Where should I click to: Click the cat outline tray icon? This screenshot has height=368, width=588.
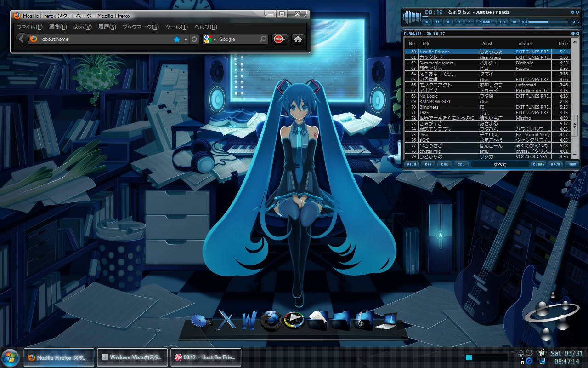(x=529, y=353)
